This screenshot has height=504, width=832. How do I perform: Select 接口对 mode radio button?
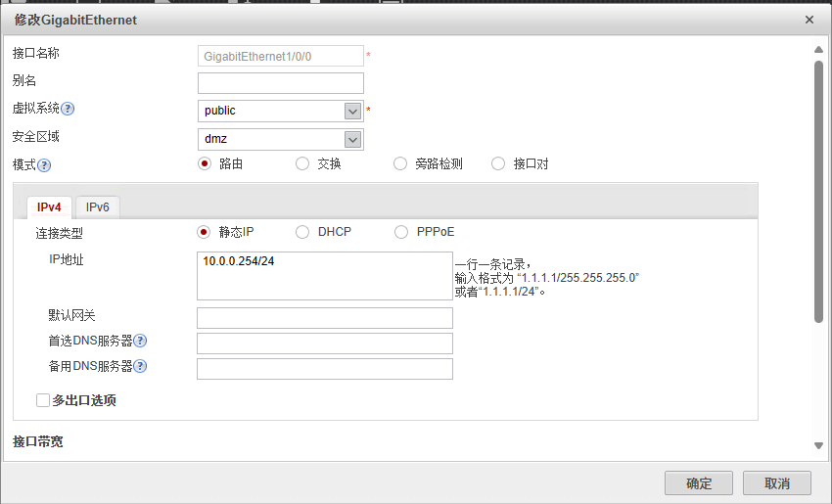click(498, 163)
